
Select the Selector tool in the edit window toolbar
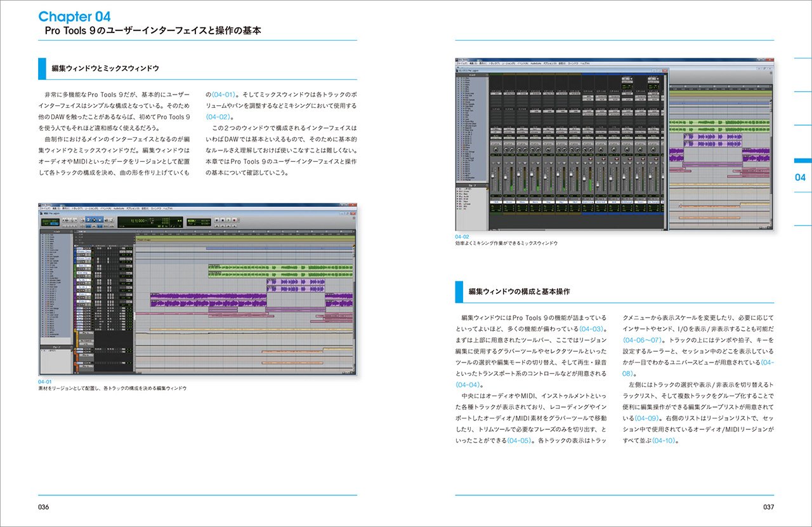click(95, 220)
